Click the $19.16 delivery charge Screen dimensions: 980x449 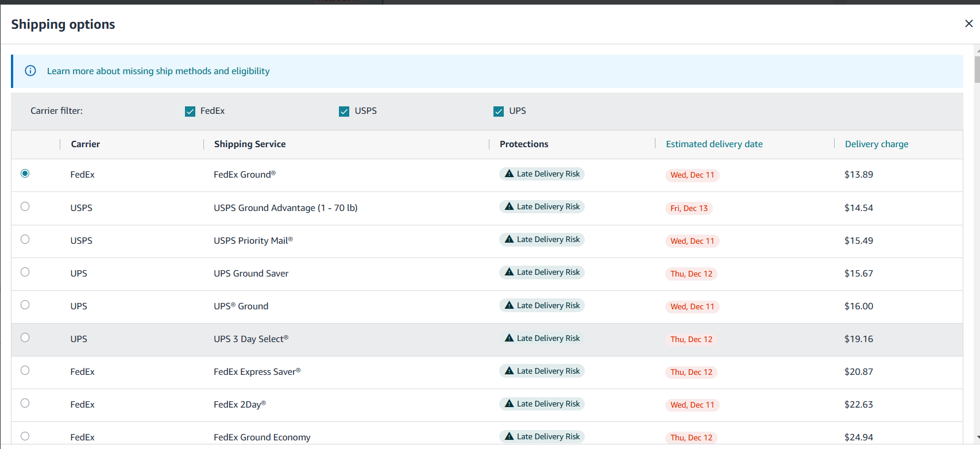click(x=859, y=339)
